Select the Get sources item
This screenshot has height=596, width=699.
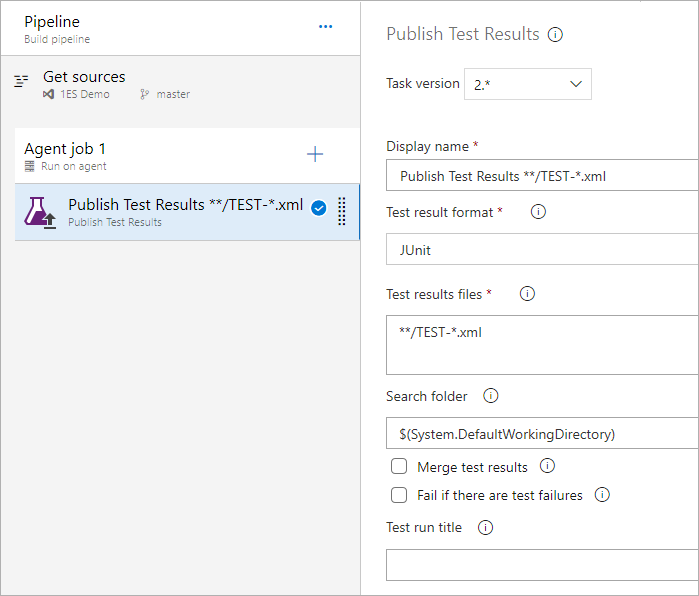coord(84,84)
